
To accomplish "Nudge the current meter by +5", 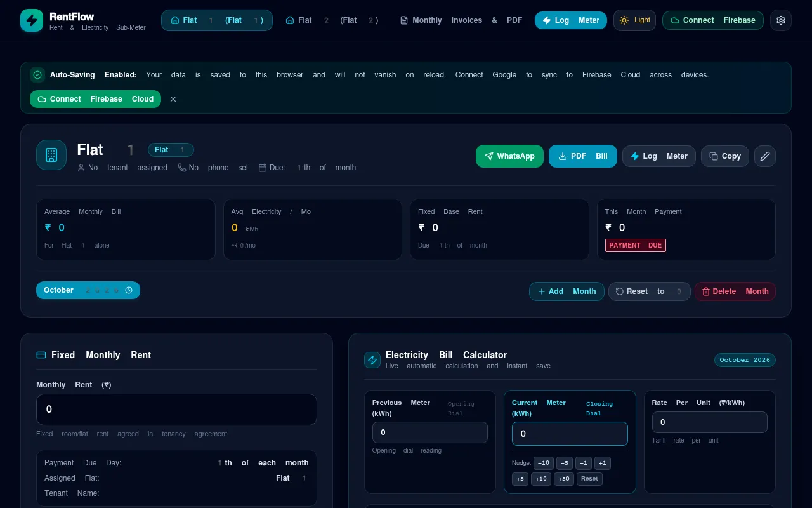I will click(x=520, y=479).
